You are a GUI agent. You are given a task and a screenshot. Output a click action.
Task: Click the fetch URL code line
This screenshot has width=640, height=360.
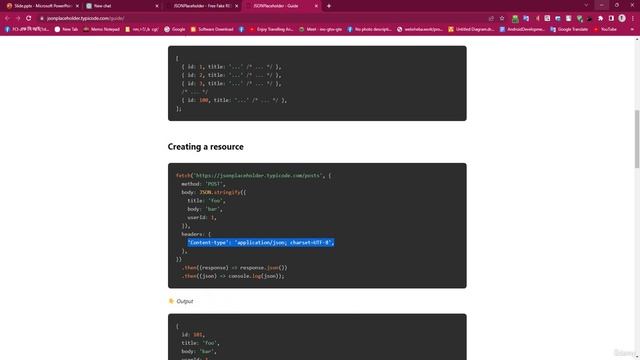point(253,176)
